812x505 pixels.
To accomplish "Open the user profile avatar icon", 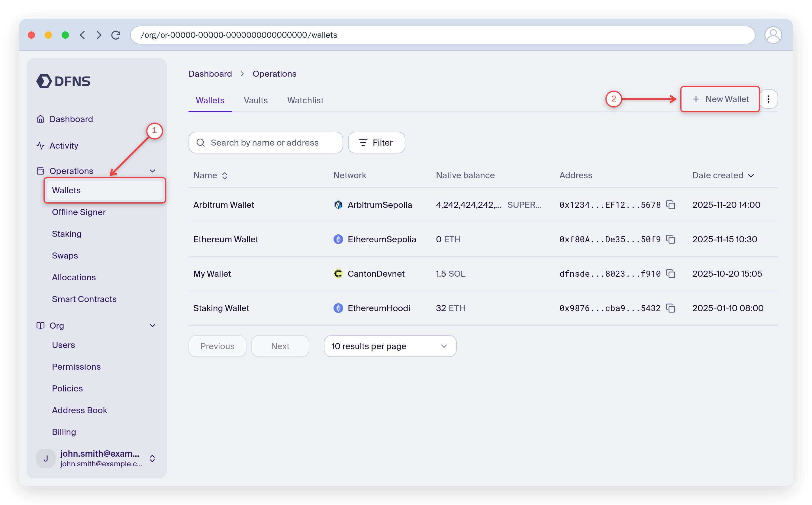I will point(773,35).
